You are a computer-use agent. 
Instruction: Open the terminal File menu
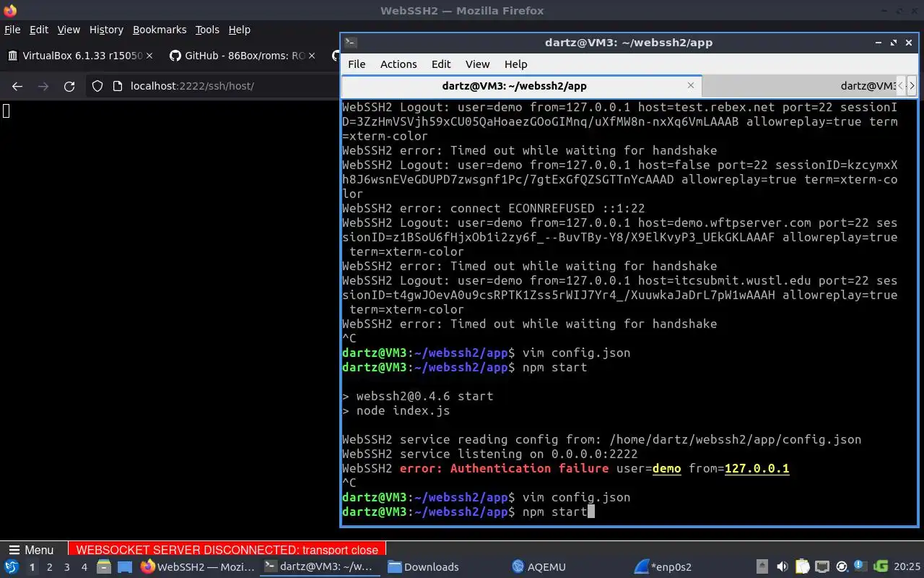357,64
